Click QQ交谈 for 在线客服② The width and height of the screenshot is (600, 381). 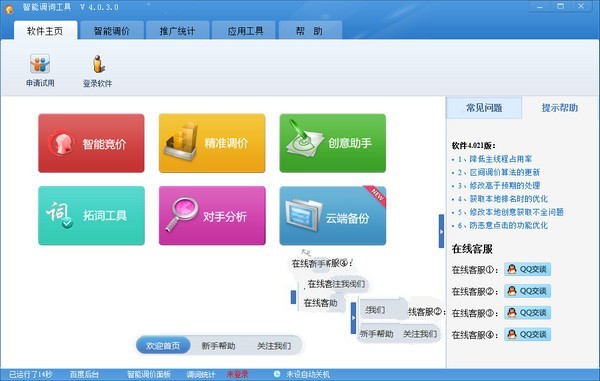[528, 291]
